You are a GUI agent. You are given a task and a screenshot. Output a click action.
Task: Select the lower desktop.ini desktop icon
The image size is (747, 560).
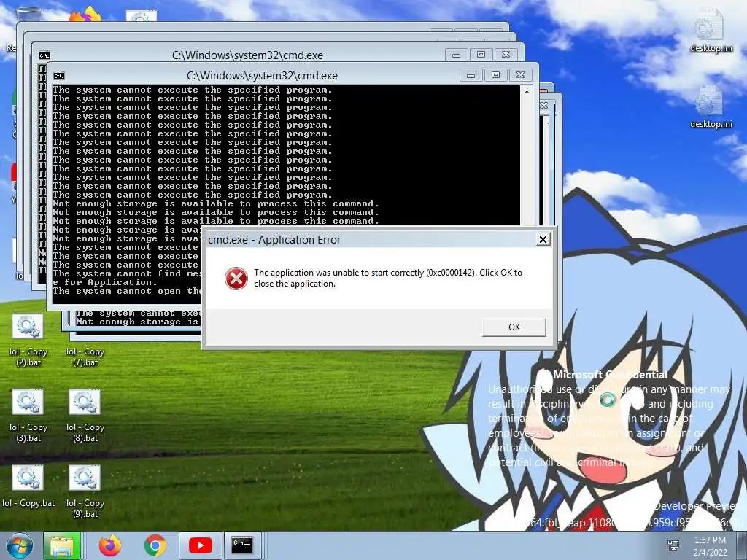[711, 106]
